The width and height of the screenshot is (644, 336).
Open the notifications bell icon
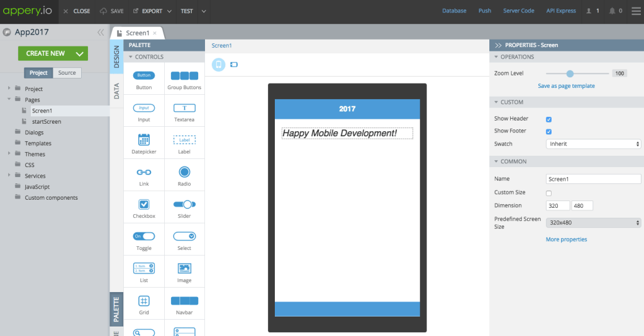611,11
